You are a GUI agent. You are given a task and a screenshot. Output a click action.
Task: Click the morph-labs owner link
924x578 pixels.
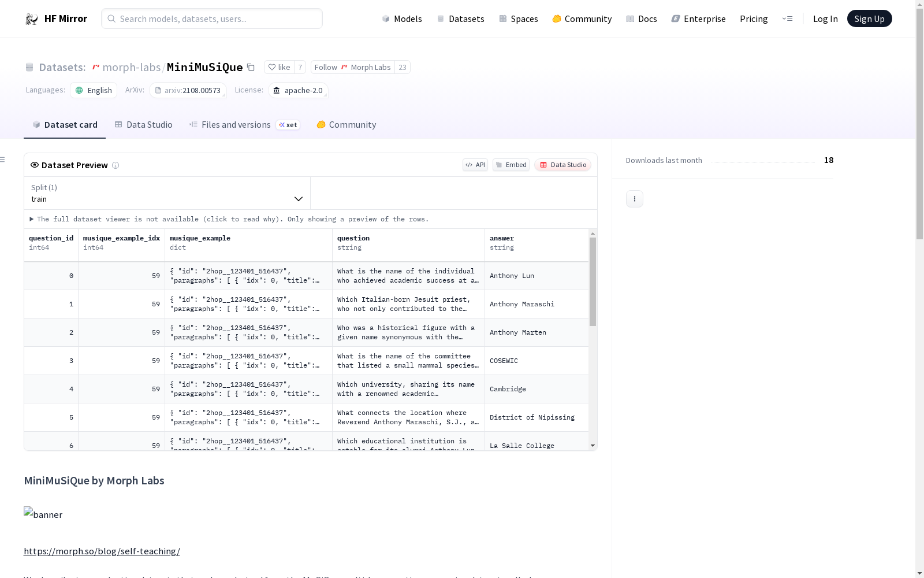click(x=131, y=67)
